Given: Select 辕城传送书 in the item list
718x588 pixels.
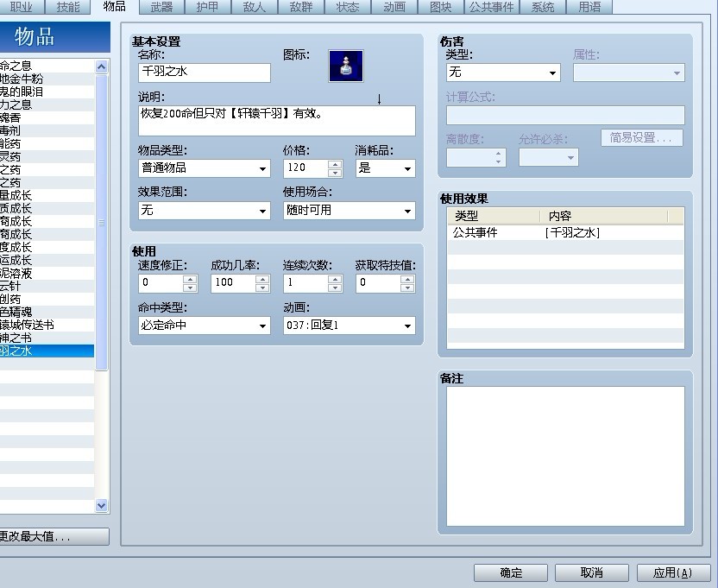Looking at the screenshot, I should [47, 325].
